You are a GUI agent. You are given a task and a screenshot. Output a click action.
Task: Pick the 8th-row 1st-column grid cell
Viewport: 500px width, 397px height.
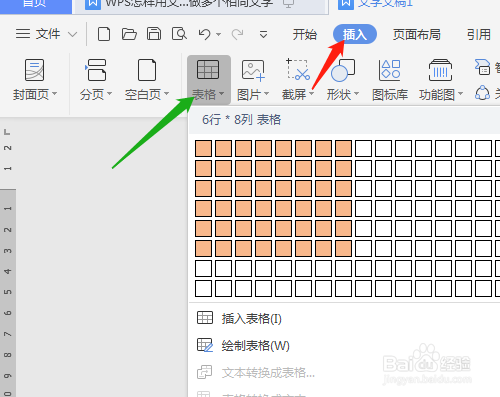point(203,288)
